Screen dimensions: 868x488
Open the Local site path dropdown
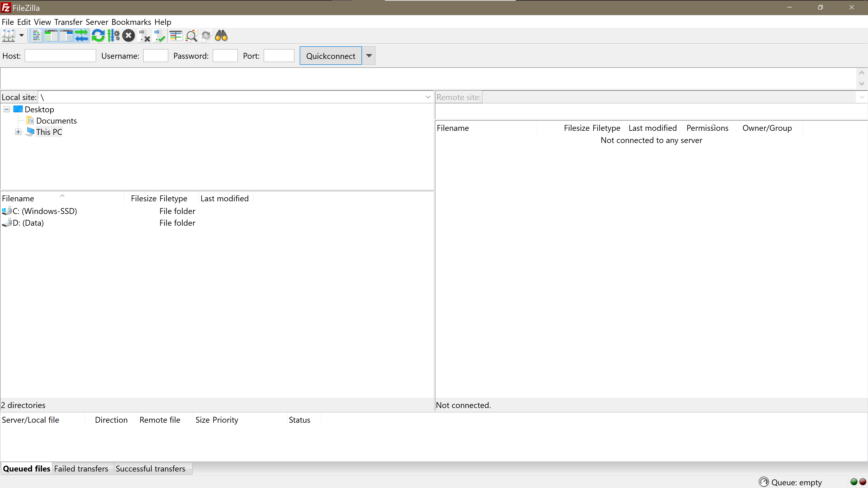coord(428,97)
